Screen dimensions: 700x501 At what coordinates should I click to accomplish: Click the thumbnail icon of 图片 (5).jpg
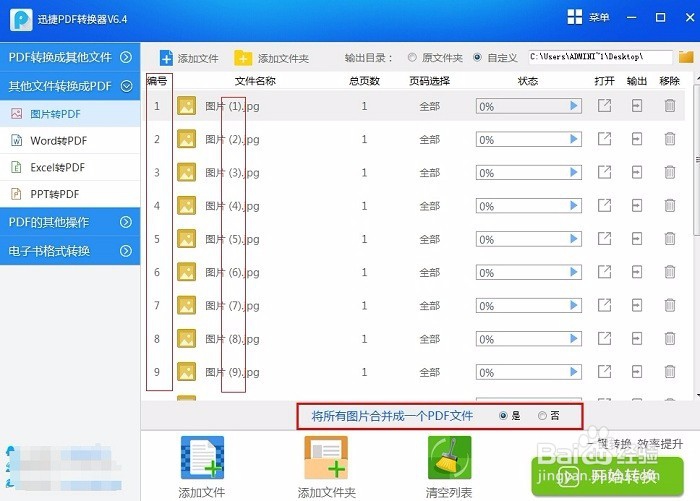(x=186, y=239)
